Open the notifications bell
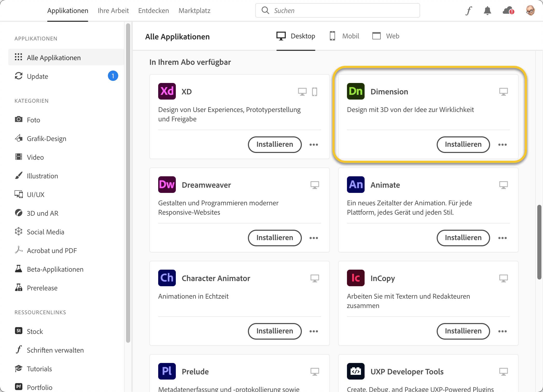This screenshot has width=543, height=392. (487, 11)
